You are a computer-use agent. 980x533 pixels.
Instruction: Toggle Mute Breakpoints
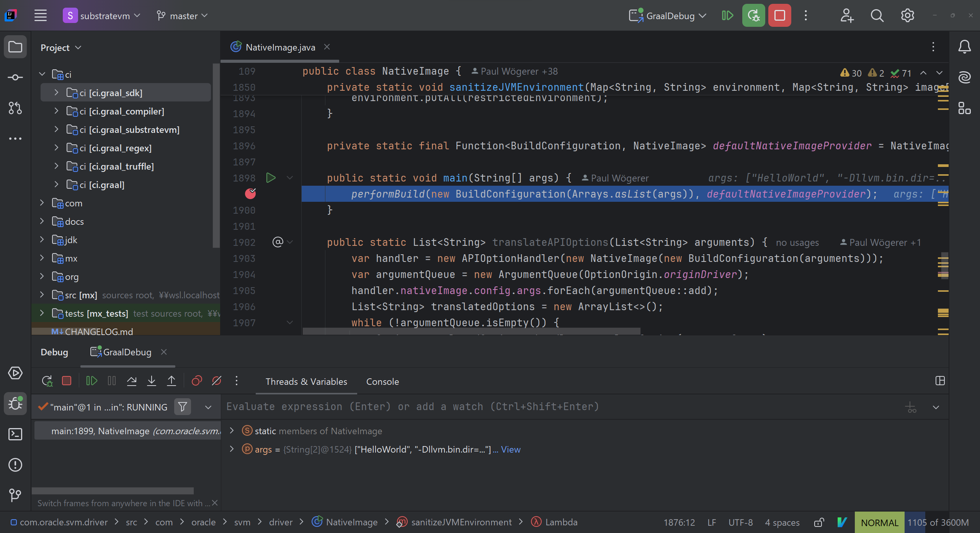217,381
